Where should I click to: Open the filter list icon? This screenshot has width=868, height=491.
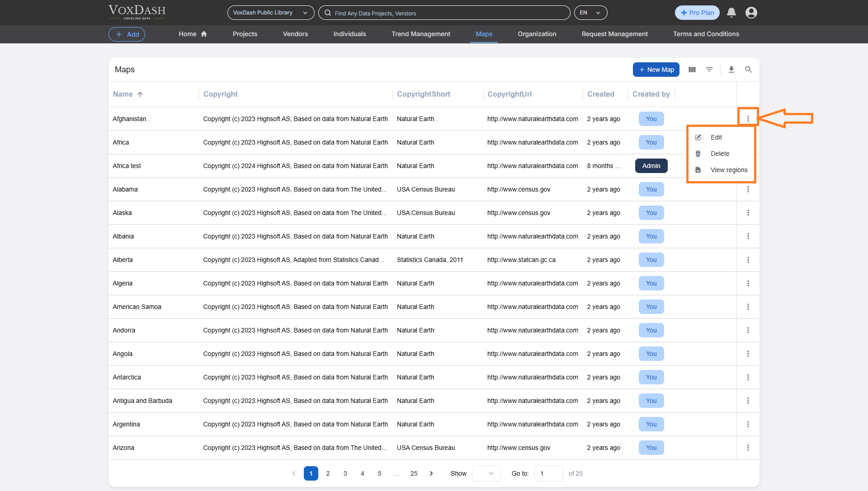[709, 70]
